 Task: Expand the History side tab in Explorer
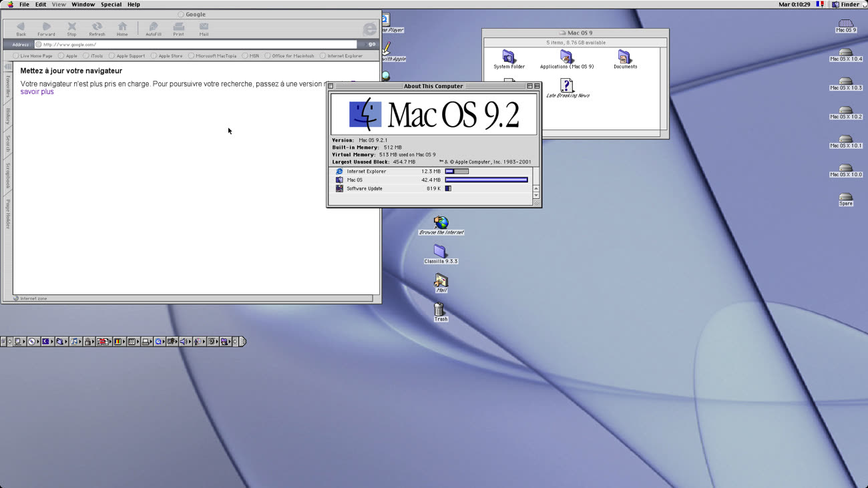8,116
